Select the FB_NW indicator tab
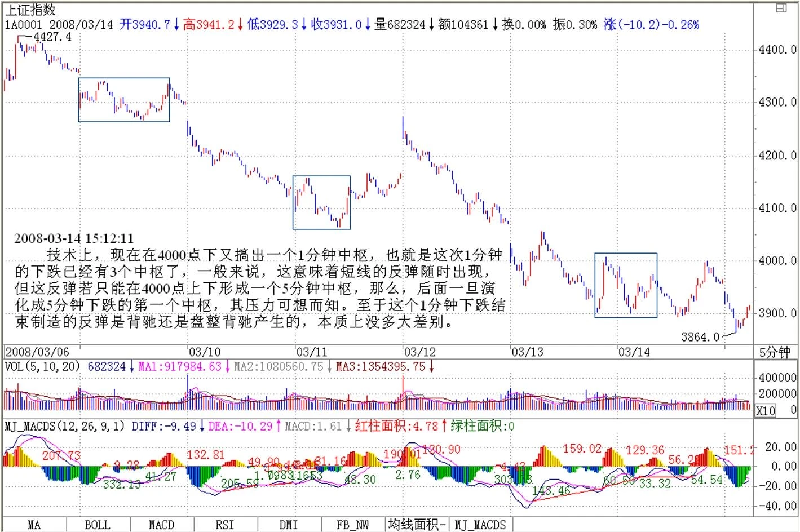This screenshot has width=800, height=532. tap(352, 525)
